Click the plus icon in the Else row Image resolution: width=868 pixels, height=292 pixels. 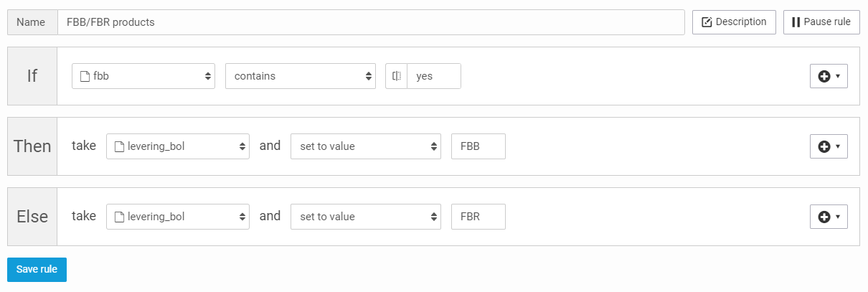(x=824, y=217)
